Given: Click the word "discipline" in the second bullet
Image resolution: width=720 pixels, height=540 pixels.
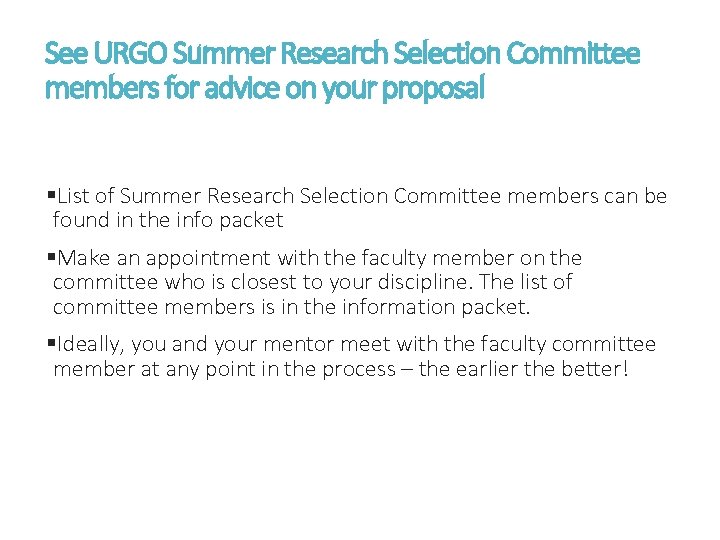Looking at the screenshot, I should [437, 282].
